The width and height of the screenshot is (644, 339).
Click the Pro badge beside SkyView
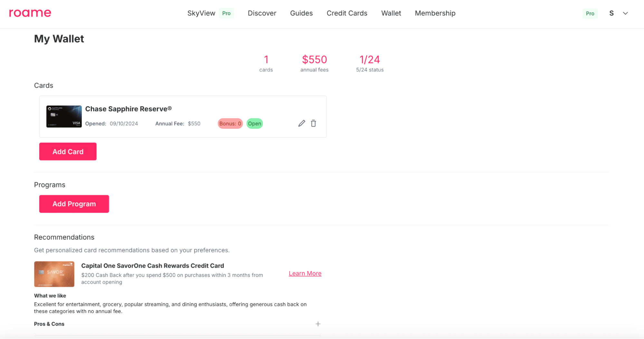226,13
